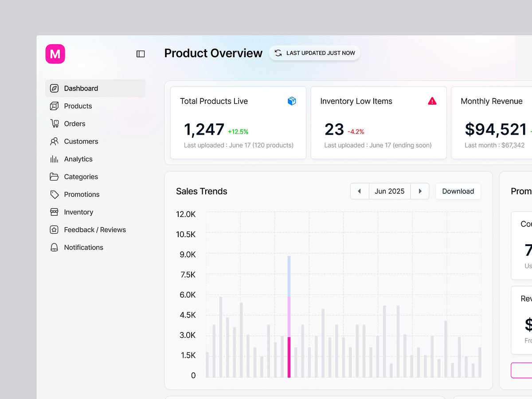Viewport: 532px width, 399px height.
Task: Open the Analytics menu item
Action: [x=95, y=159]
